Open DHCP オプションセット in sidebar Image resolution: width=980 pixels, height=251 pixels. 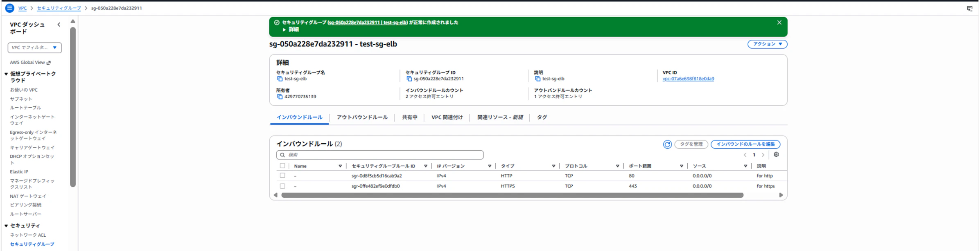[x=32, y=159]
